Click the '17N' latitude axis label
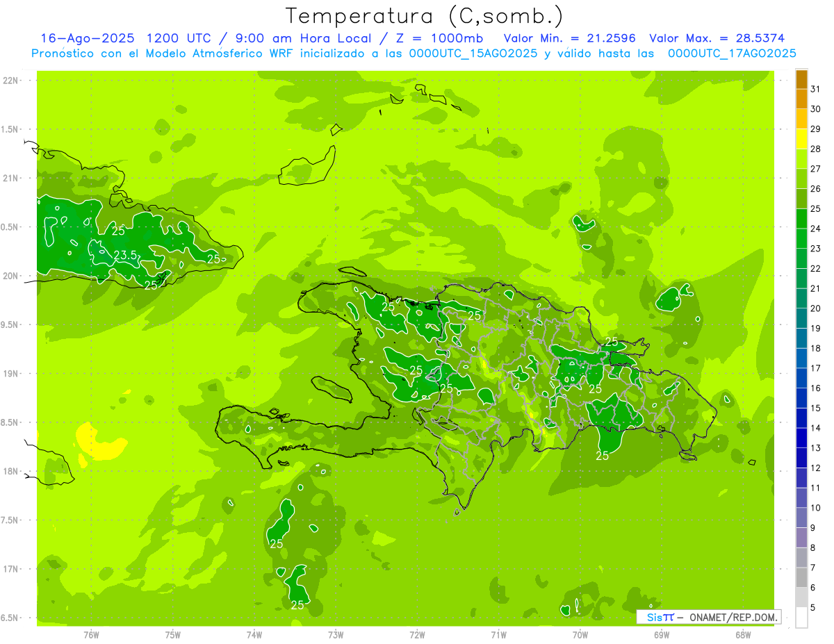This screenshot has height=644, width=834. (11, 569)
